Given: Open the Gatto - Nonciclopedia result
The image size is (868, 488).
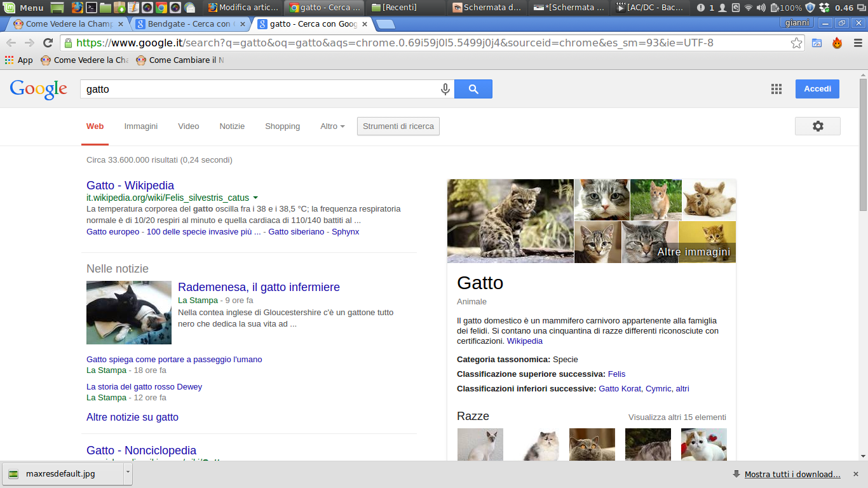Looking at the screenshot, I should 141,451.
